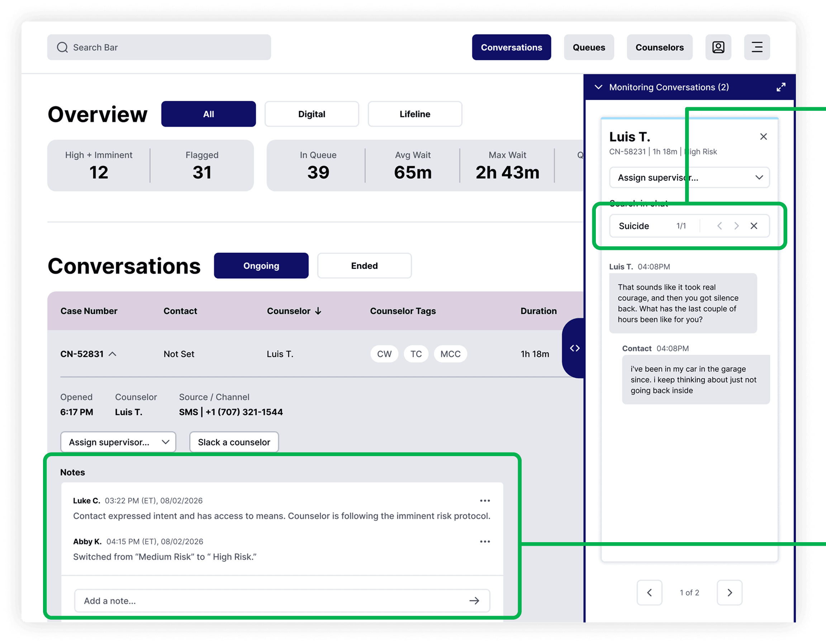Open the hamburger menu icon
The width and height of the screenshot is (826, 644).
pyautogui.click(x=757, y=47)
